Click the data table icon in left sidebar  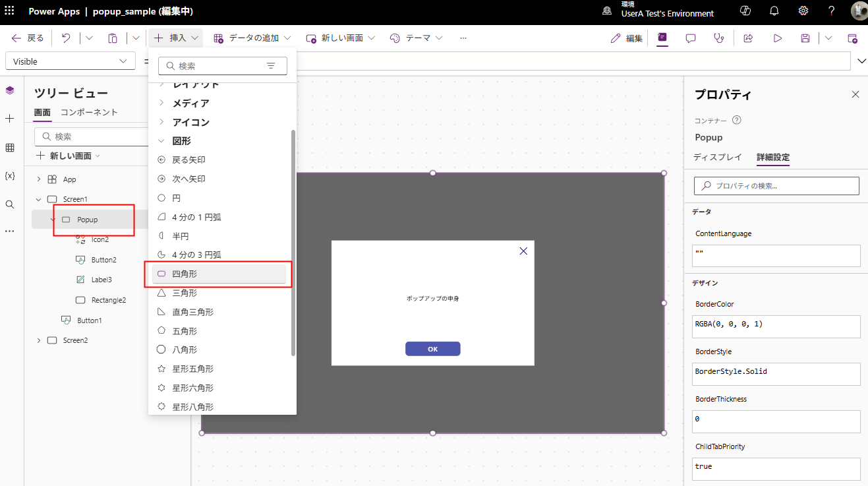(x=10, y=148)
